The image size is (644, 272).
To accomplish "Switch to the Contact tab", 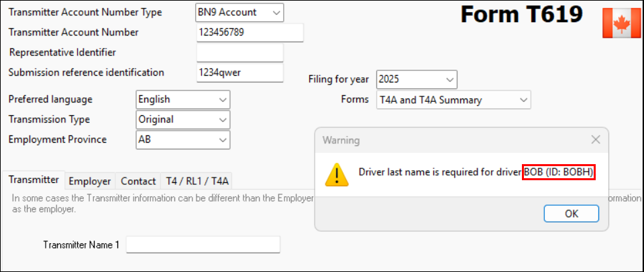I will click(x=138, y=181).
